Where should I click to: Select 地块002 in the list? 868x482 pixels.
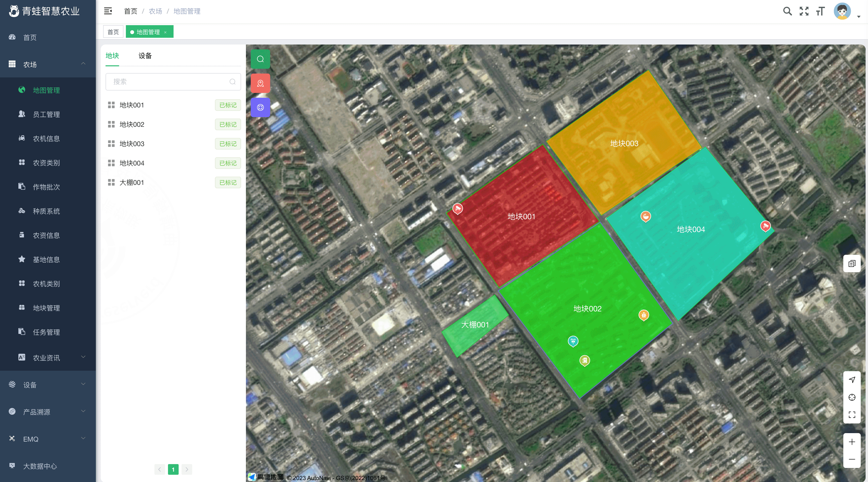pos(174,125)
